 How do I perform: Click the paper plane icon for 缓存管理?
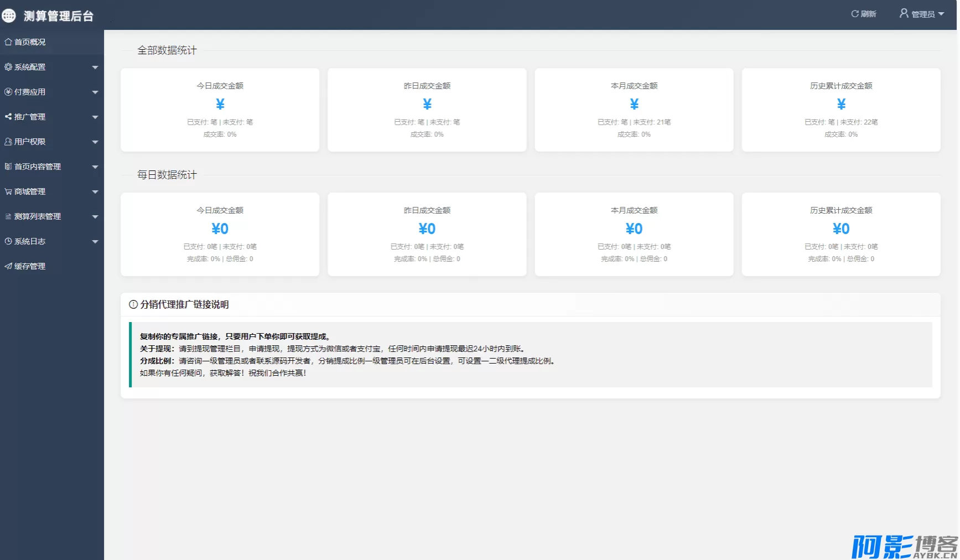[8, 266]
